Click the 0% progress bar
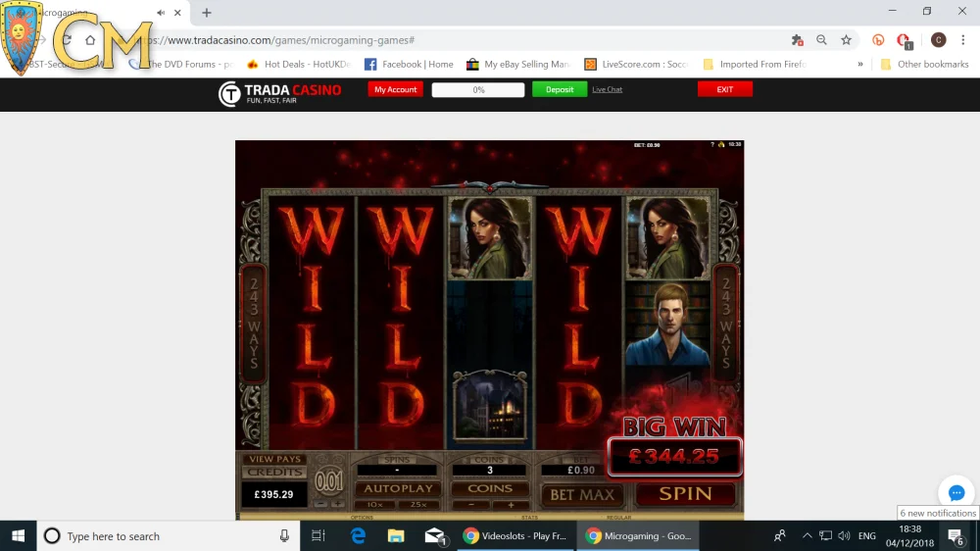The height and width of the screenshot is (551, 980). click(478, 90)
